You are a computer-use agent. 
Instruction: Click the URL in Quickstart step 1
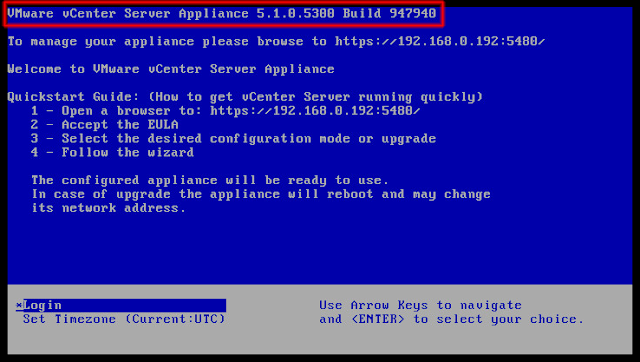point(315,111)
